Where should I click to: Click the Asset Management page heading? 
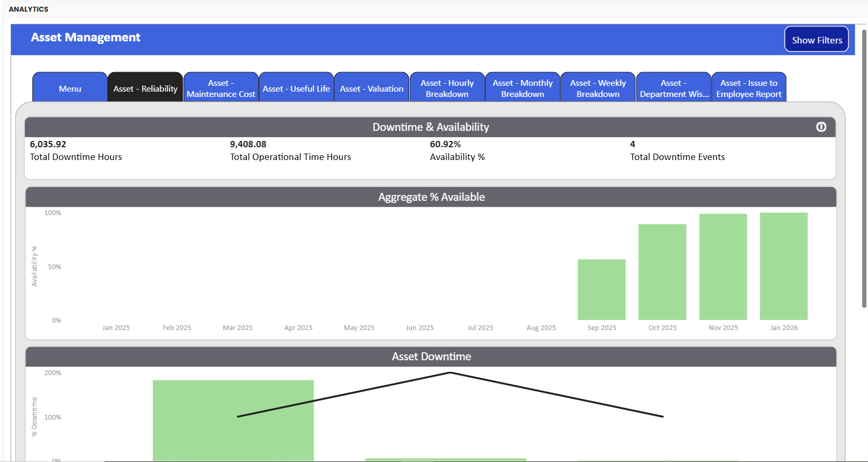(85, 37)
